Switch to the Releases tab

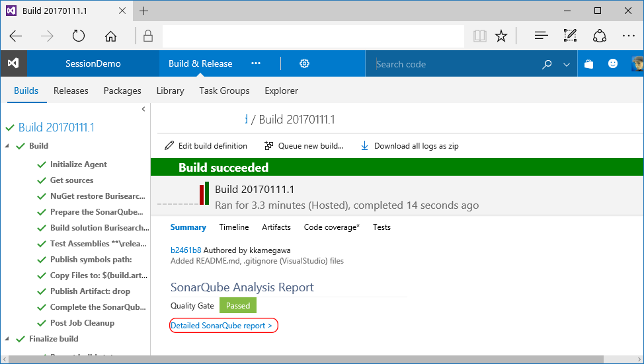tap(71, 91)
